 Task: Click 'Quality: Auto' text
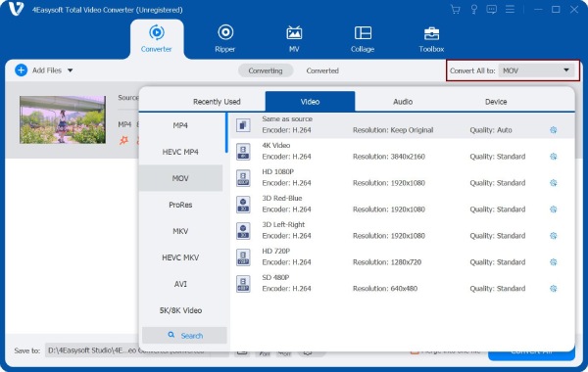491,130
